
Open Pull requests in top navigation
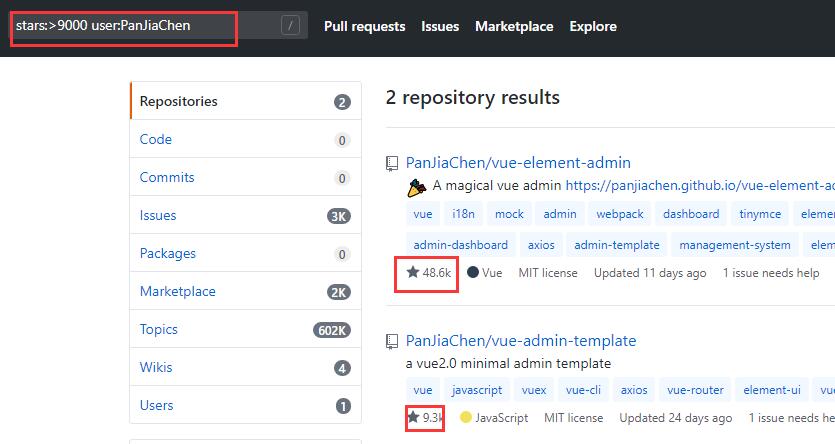[364, 26]
